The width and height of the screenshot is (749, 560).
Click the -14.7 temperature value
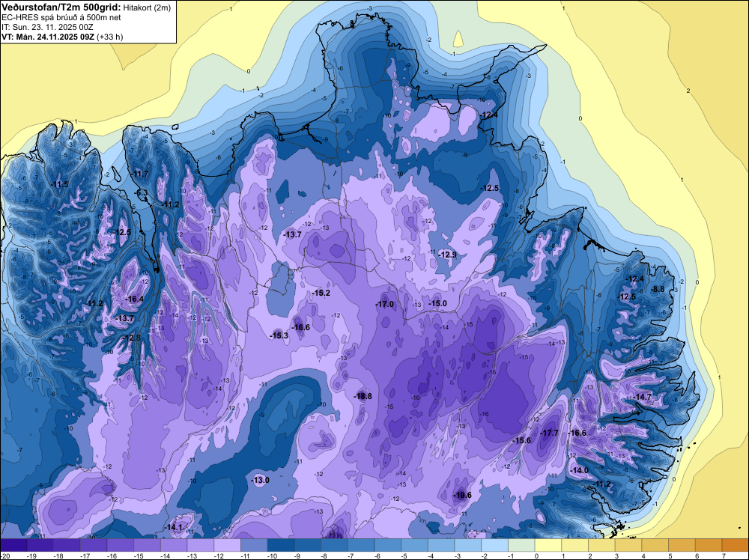pyautogui.click(x=642, y=397)
